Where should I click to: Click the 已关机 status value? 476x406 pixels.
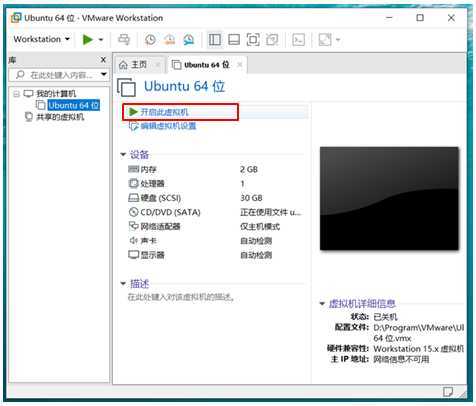385,317
